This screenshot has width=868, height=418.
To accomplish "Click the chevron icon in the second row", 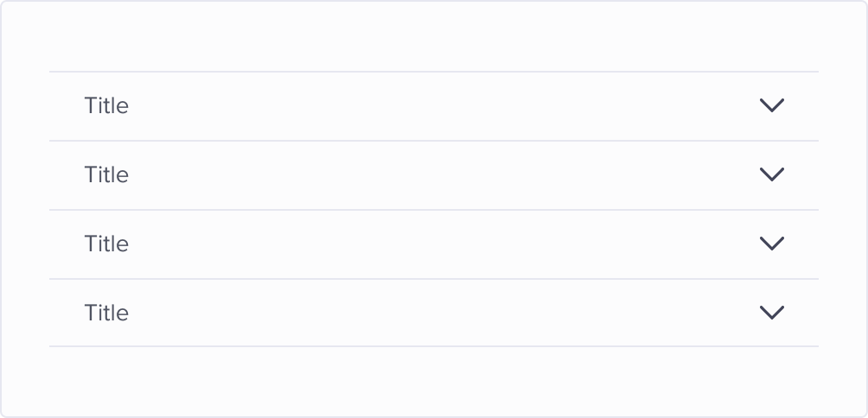I will click(771, 174).
